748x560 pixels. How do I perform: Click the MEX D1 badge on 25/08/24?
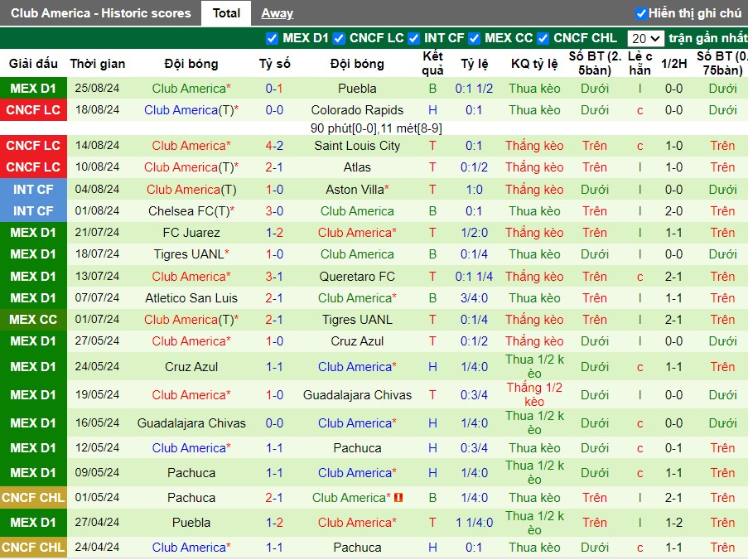tap(33, 89)
